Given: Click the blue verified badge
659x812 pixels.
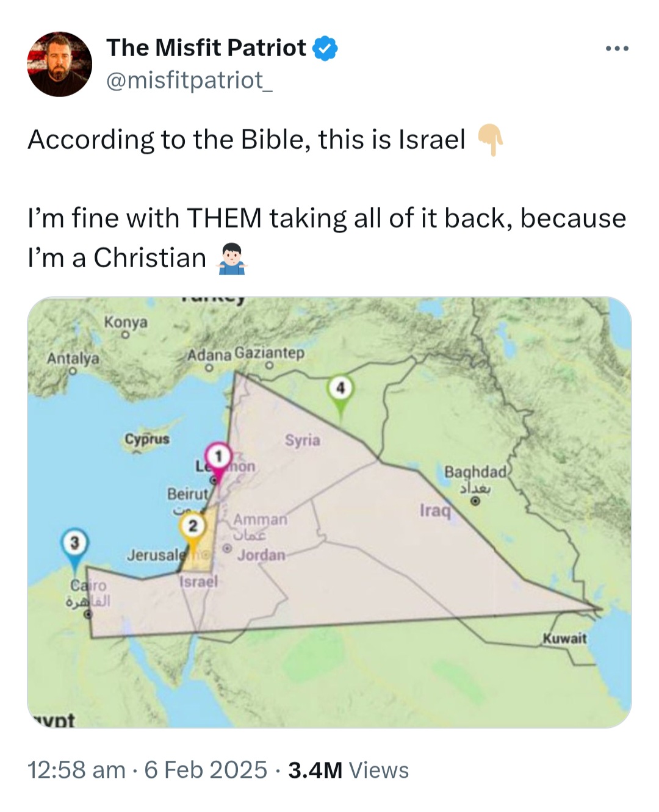Looking at the screenshot, I should [x=325, y=48].
